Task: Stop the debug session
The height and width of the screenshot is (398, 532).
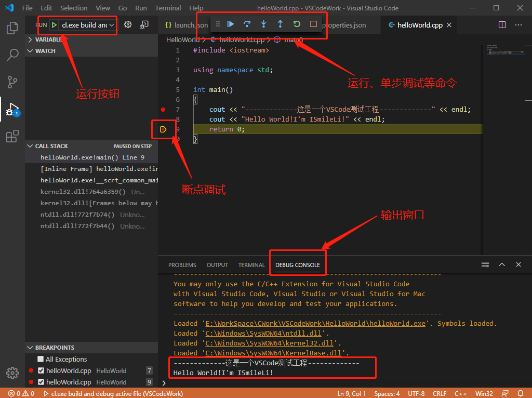Action: point(313,24)
